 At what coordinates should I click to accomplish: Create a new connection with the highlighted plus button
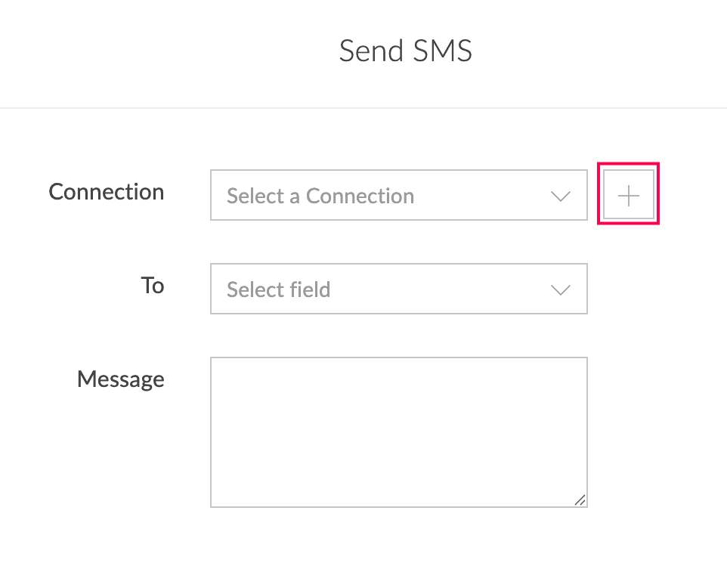click(x=628, y=195)
